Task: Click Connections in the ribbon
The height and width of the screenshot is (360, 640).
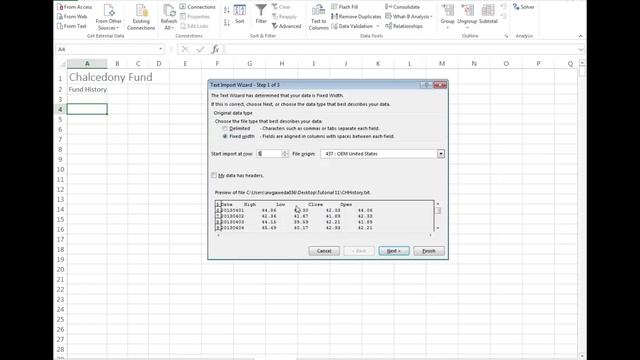Action: click(x=198, y=7)
